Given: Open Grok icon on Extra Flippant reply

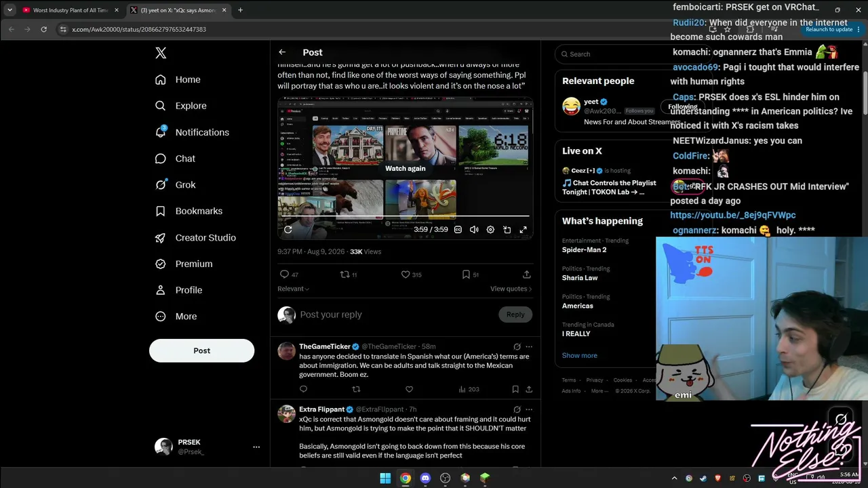Looking at the screenshot, I should point(517,409).
